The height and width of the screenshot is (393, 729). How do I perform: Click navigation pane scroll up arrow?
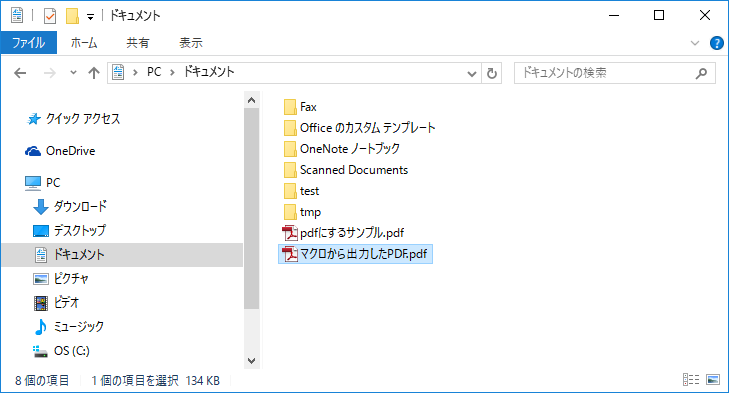click(x=252, y=100)
